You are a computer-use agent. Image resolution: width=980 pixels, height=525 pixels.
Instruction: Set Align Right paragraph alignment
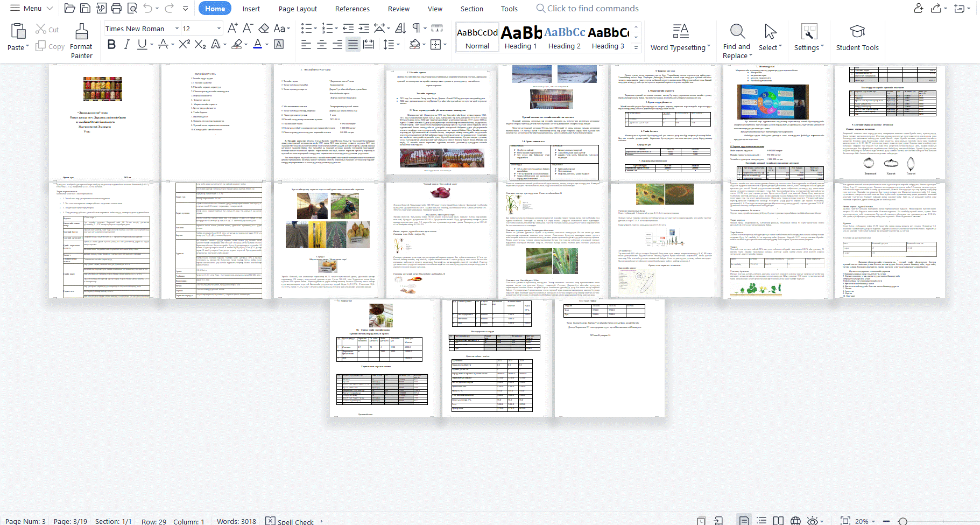point(337,44)
